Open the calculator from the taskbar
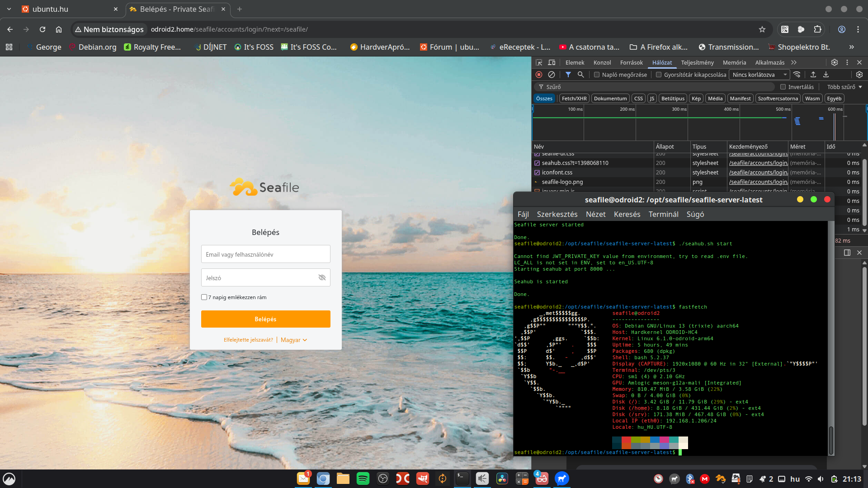 point(522,479)
